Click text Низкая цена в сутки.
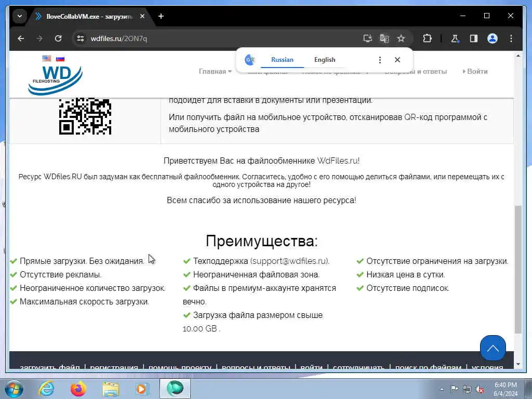532x399 pixels. [x=406, y=275]
